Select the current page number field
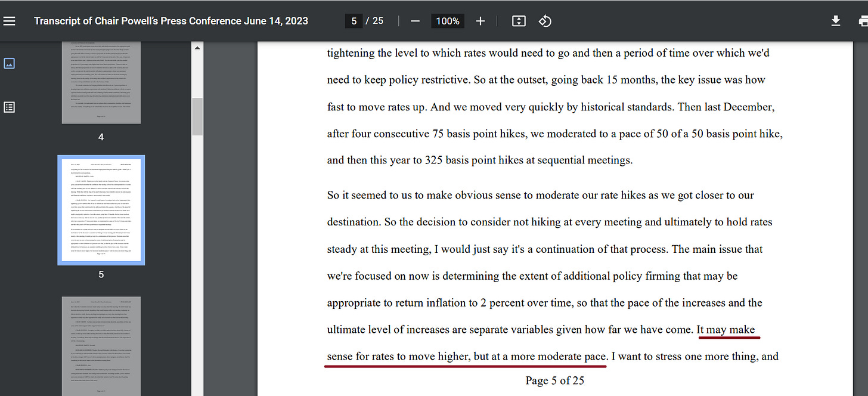 [354, 21]
